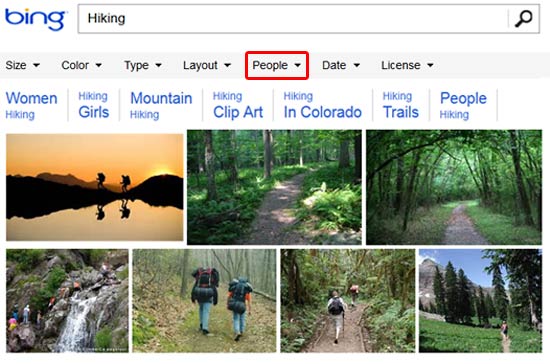Open the Type filter dropdown
The width and height of the screenshot is (550, 364).
[x=143, y=65]
